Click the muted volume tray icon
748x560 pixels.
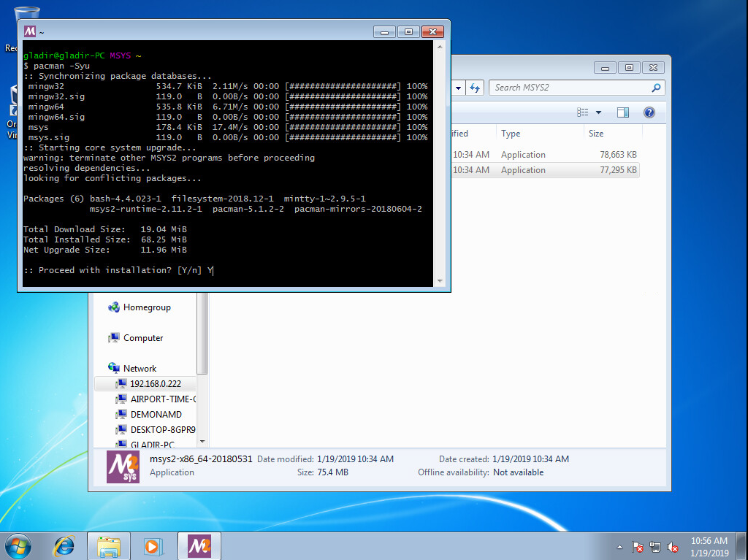pyautogui.click(x=673, y=546)
